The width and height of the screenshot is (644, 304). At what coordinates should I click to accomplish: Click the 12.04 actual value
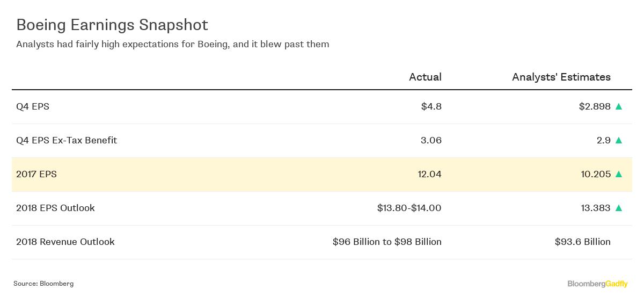click(x=429, y=174)
